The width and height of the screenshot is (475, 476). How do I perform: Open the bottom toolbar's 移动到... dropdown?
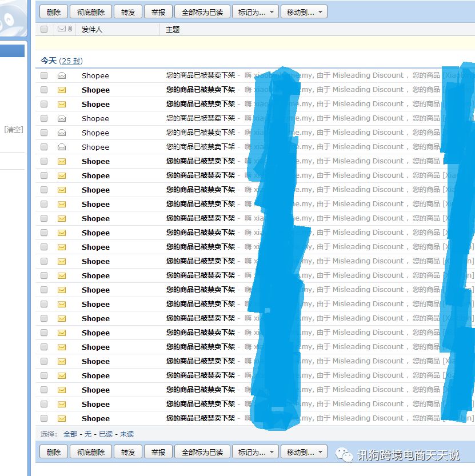pyautogui.click(x=304, y=452)
